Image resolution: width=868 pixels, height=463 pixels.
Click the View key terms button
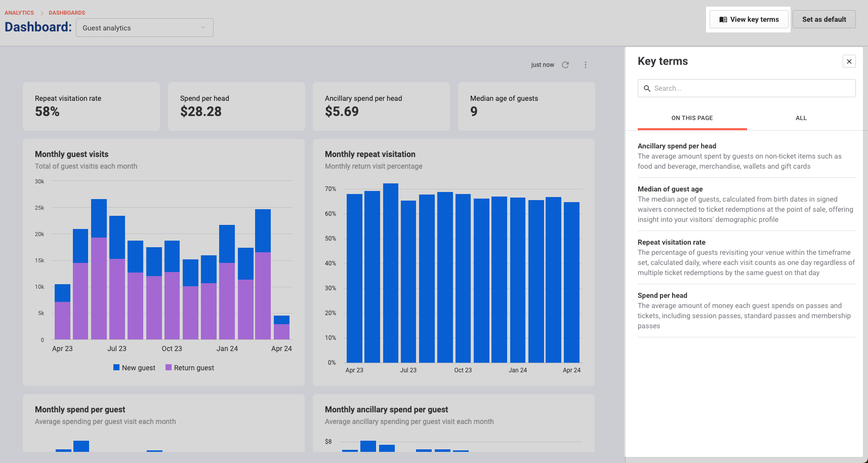click(x=749, y=19)
